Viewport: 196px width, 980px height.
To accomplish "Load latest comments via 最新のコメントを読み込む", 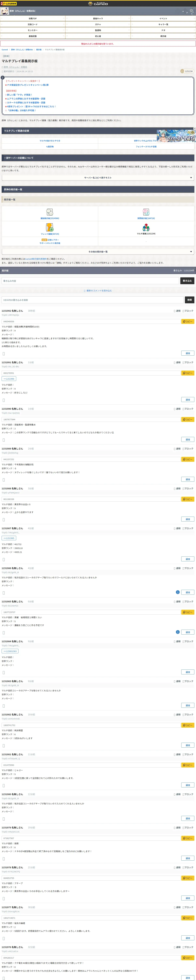I will [98, 291].
